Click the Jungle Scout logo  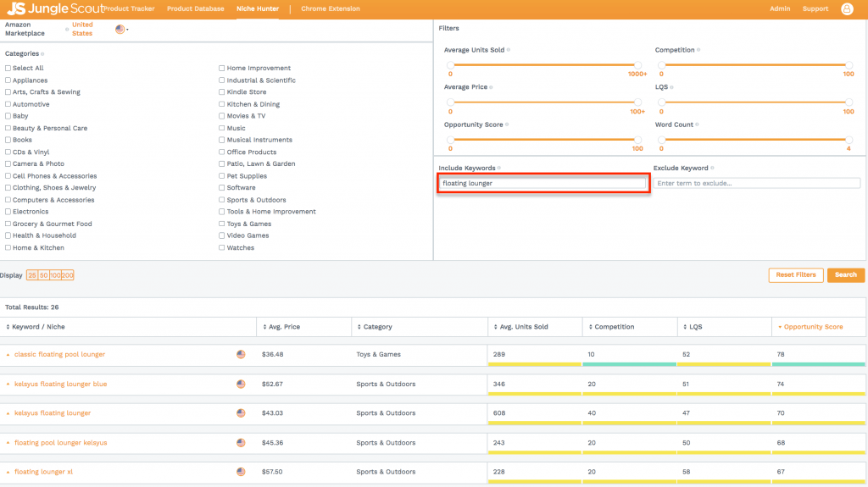pos(54,8)
